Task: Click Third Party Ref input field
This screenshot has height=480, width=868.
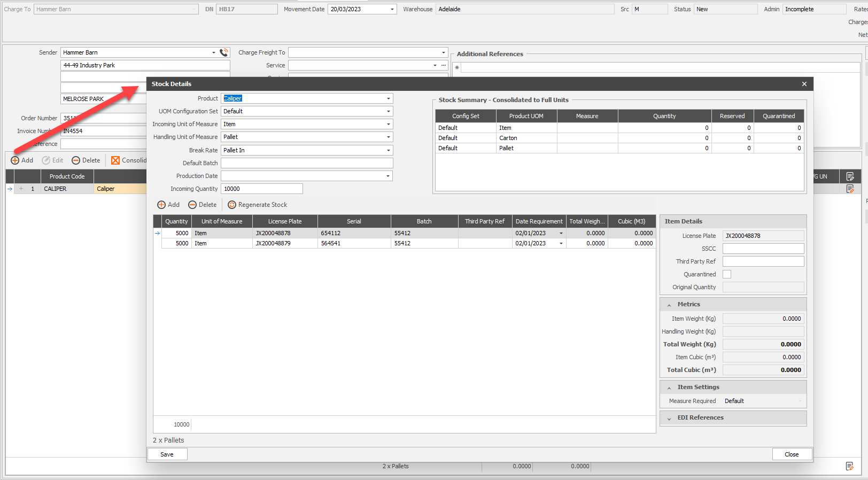Action: coord(763,261)
